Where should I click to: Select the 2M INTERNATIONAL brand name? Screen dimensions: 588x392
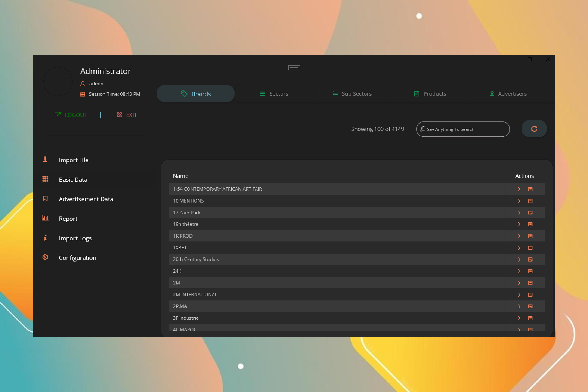(x=195, y=294)
